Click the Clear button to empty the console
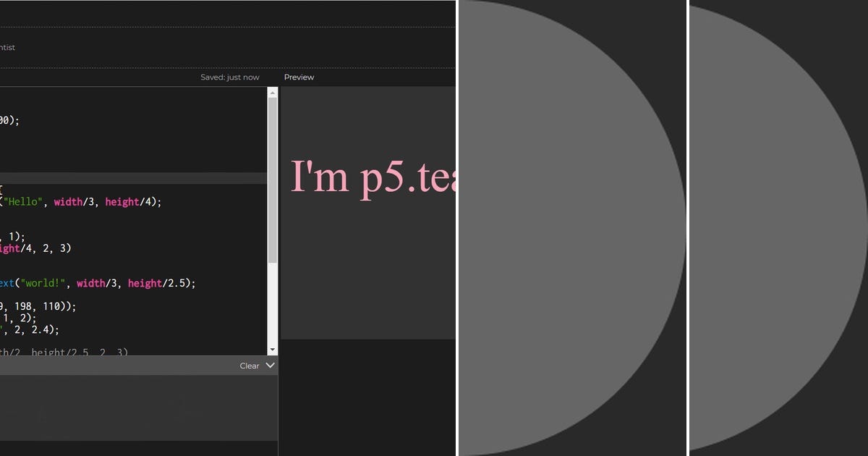The width and height of the screenshot is (868, 456). pos(248,366)
